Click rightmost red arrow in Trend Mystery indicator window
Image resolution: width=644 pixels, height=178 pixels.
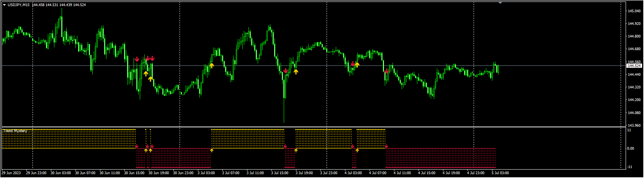coord(386,146)
